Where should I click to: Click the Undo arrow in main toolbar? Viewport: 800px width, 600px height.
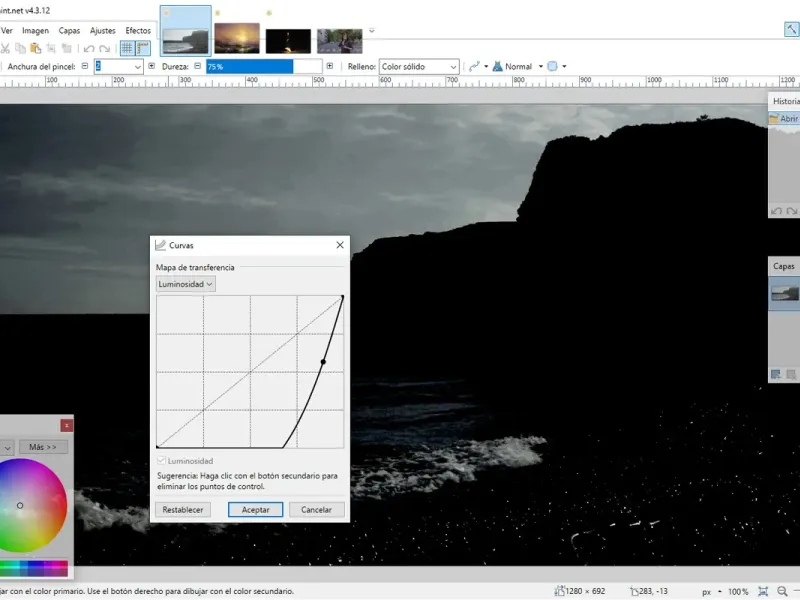pos(89,49)
